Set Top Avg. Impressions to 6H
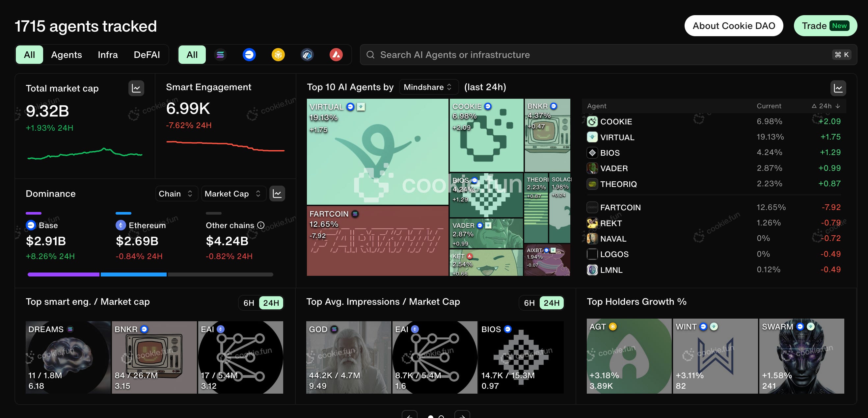 pos(529,303)
